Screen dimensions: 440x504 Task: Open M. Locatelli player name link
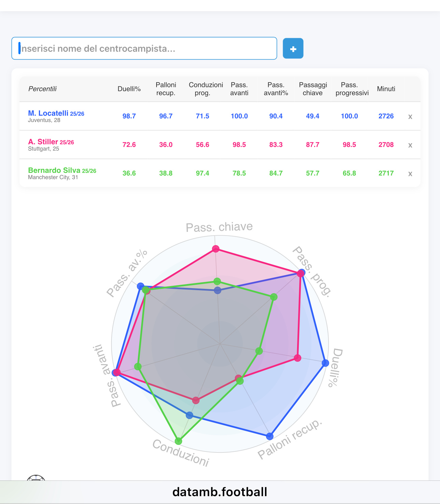pos(48,113)
